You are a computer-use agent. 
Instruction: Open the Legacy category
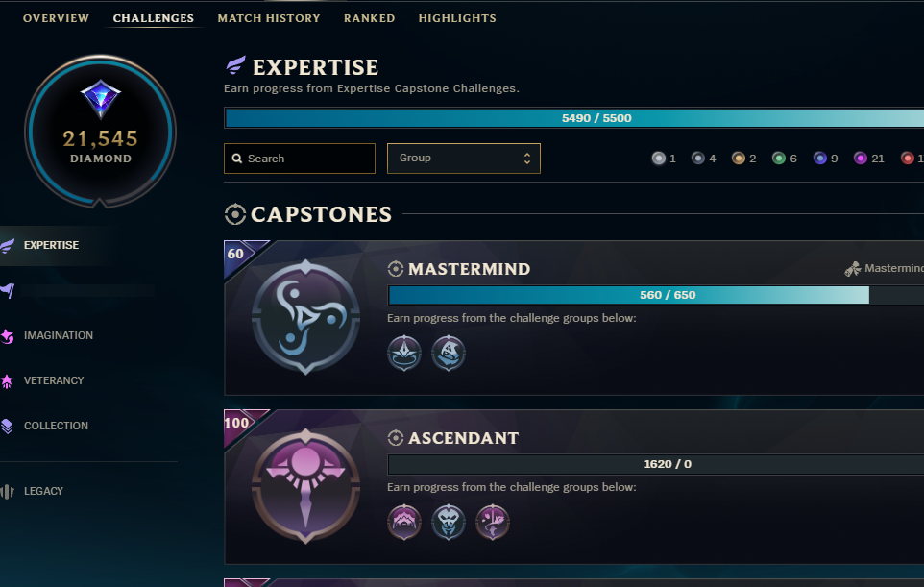pyautogui.click(x=43, y=491)
